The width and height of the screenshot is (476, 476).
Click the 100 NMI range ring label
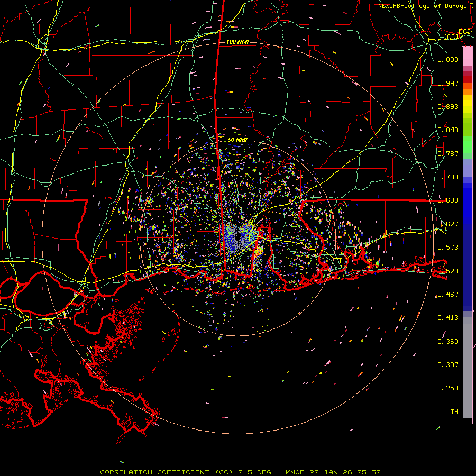tap(237, 42)
